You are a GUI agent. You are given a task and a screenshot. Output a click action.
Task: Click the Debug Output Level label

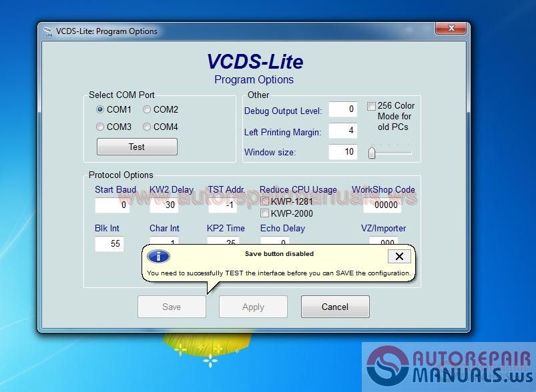pyautogui.click(x=283, y=111)
